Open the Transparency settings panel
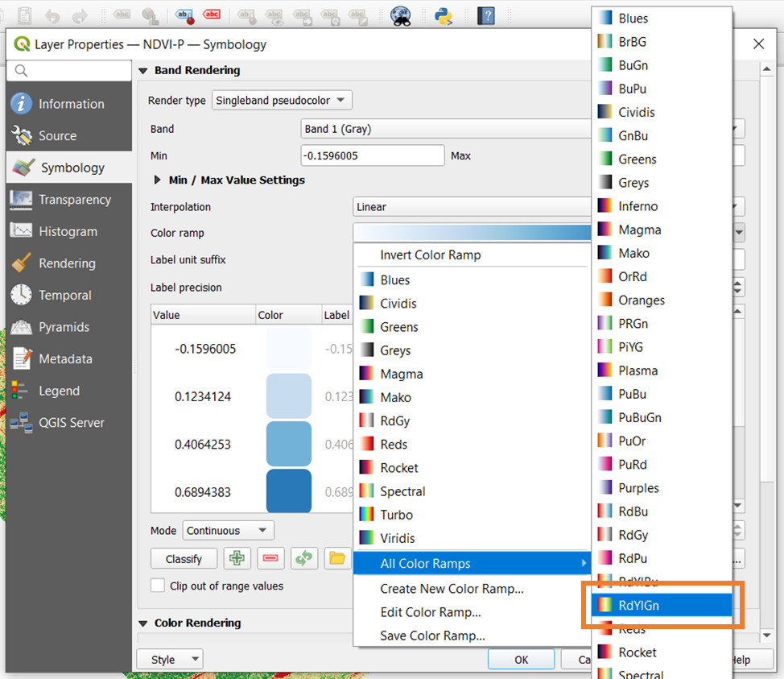784x679 pixels. click(x=69, y=200)
